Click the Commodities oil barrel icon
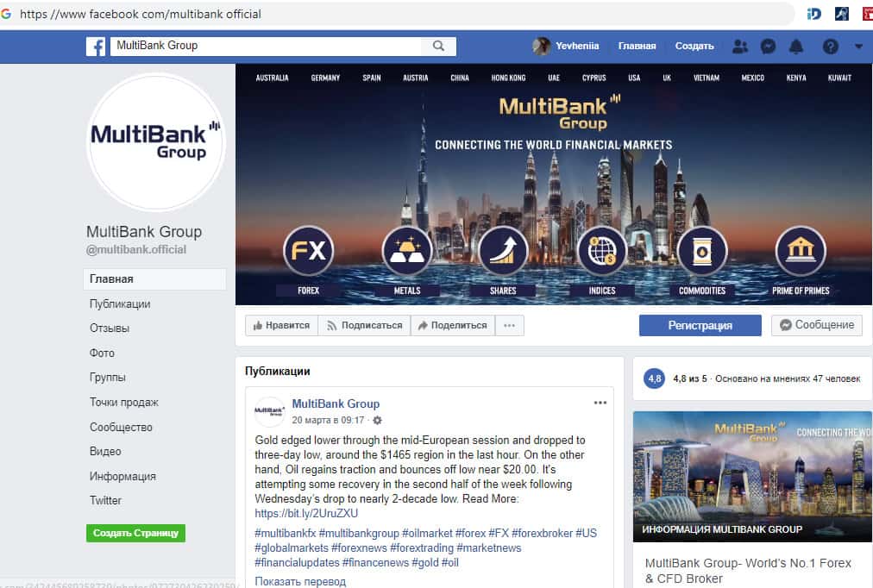The height and width of the screenshot is (588, 873). (x=702, y=250)
